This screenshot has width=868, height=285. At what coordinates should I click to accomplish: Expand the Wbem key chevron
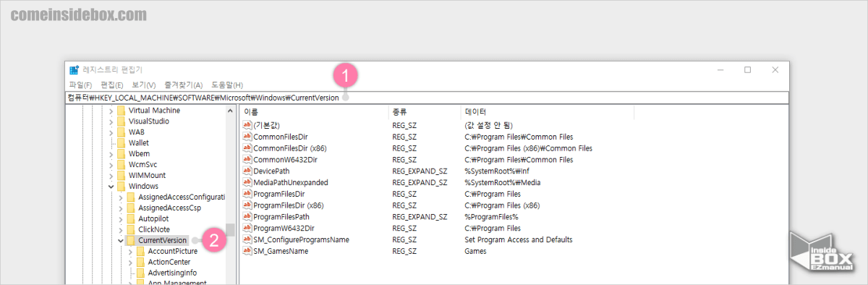111,154
